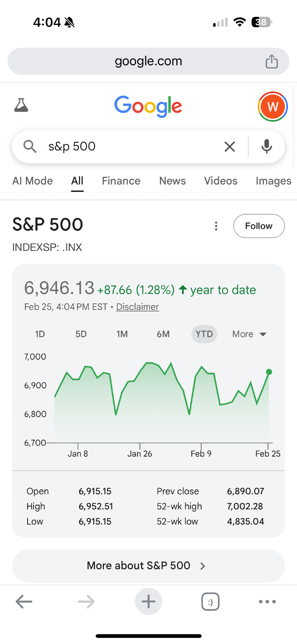Open the Disclaimer link
Screen dimensions: 297x644
[x=138, y=307]
